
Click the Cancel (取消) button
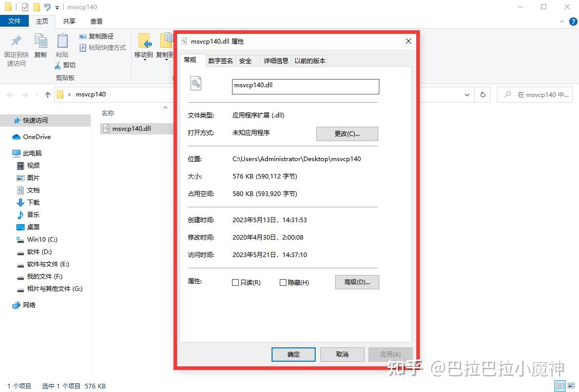[x=342, y=355]
